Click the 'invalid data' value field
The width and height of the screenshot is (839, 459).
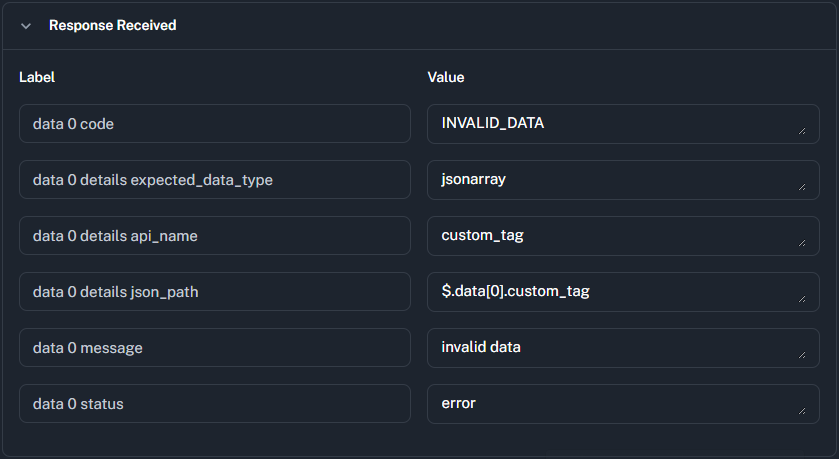point(620,348)
